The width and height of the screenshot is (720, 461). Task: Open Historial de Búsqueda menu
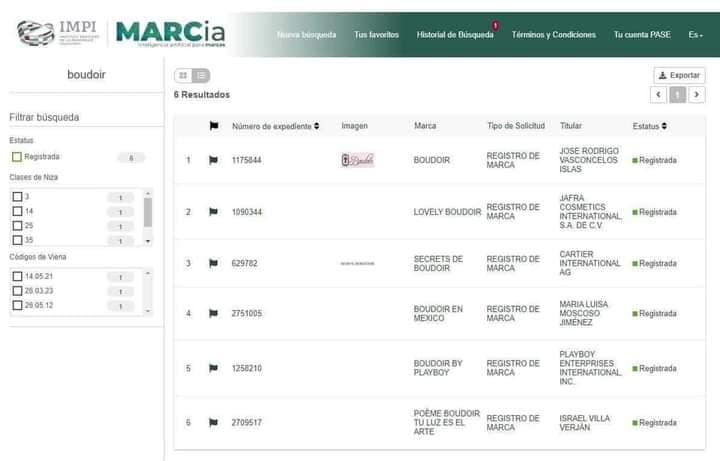(x=454, y=35)
